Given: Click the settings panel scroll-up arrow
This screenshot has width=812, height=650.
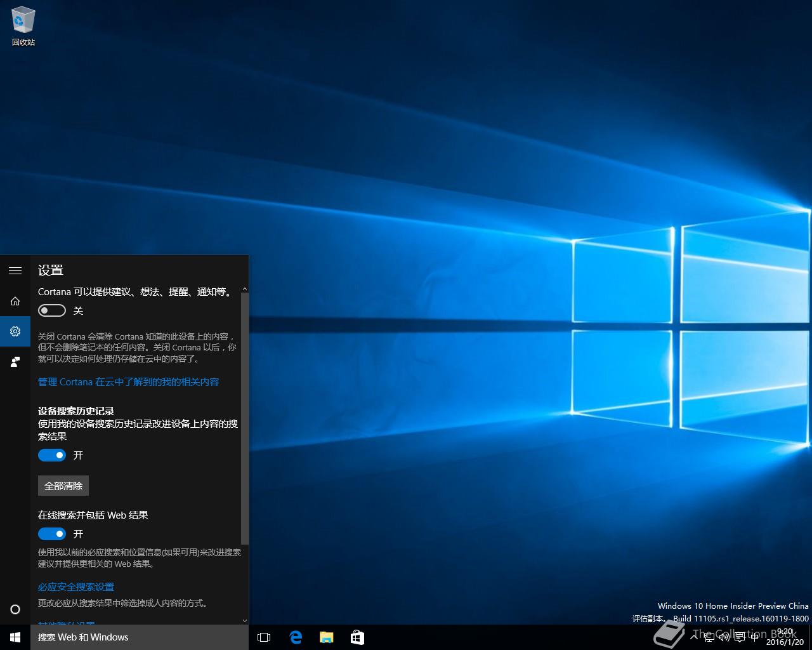Looking at the screenshot, I should [x=245, y=289].
